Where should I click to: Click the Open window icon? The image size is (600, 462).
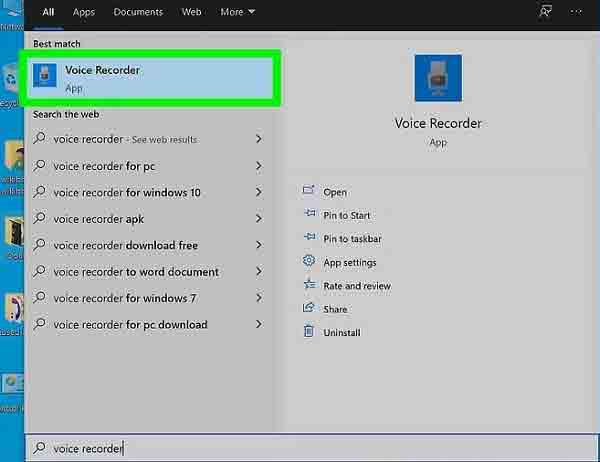(x=308, y=190)
